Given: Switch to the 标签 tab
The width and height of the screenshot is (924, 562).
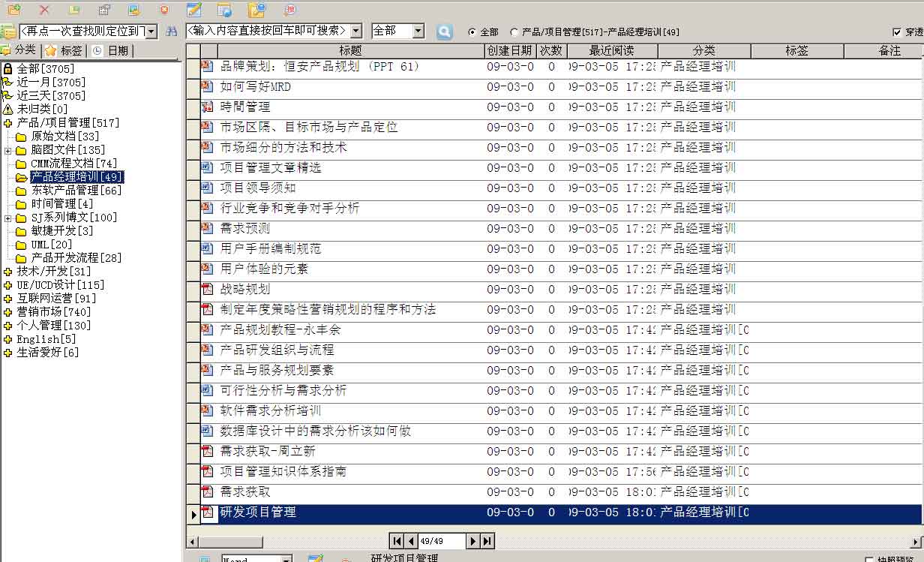Looking at the screenshot, I should [x=64, y=51].
